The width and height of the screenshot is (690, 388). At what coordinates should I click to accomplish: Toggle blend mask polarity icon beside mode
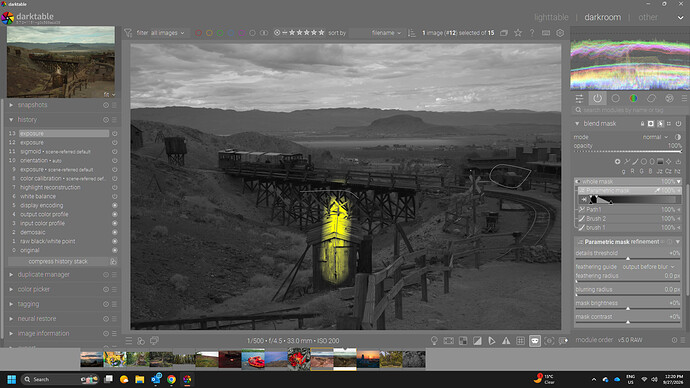678,137
